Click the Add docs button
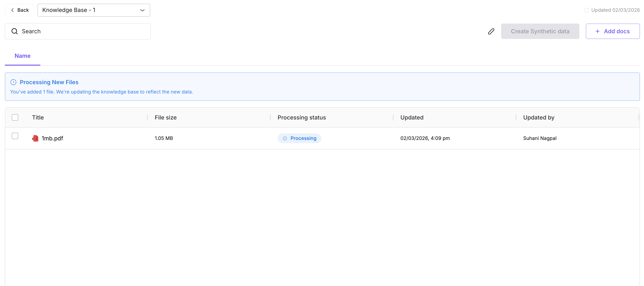 click(613, 31)
